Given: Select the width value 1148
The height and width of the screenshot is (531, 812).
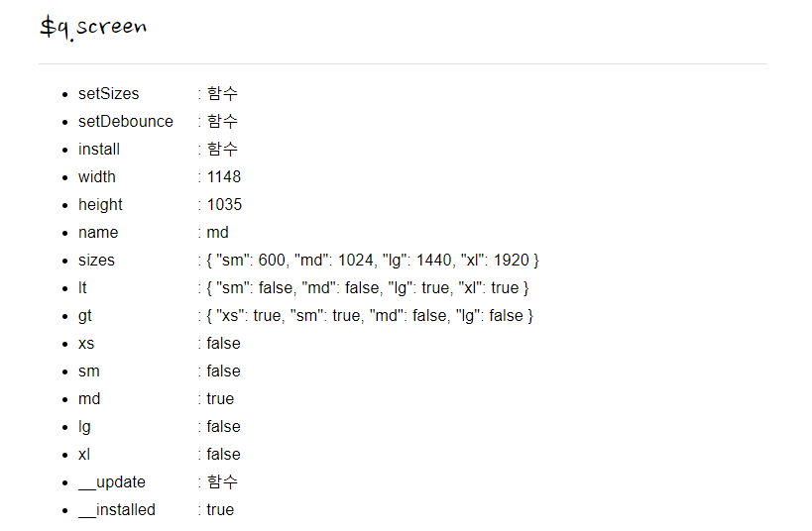Looking at the screenshot, I should click(x=224, y=177).
